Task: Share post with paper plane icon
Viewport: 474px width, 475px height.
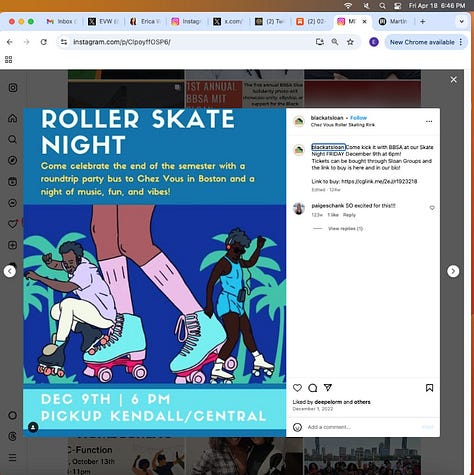Action: pyautogui.click(x=328, y=388)
